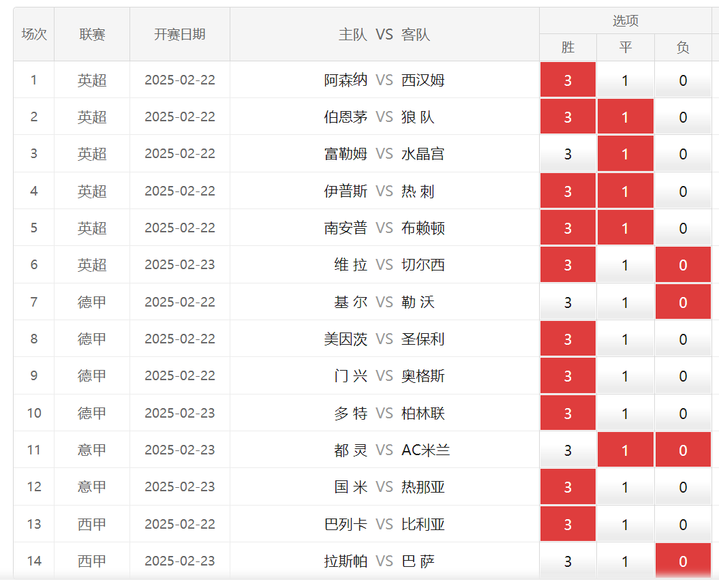Click match text 都灵 VS AC米兰
Screen dimensions: 719x588
[x=392, y=450]
